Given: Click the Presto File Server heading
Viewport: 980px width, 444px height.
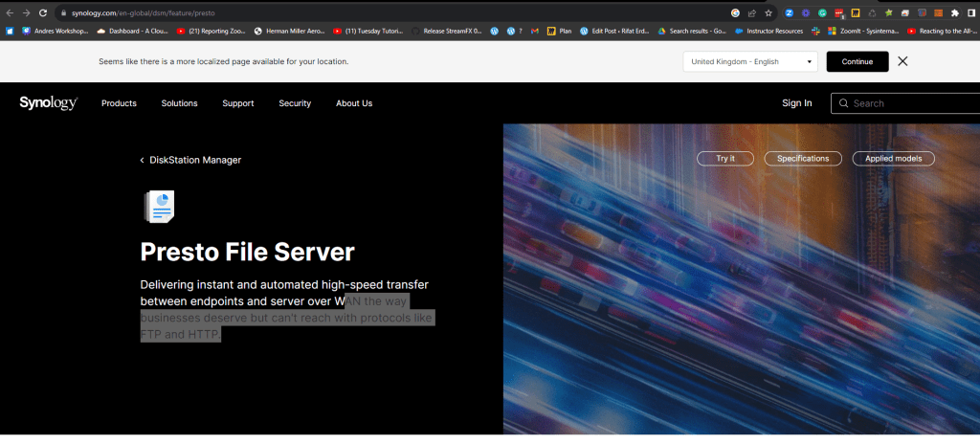Looking at the screenshot, I should tap(248, 252).
